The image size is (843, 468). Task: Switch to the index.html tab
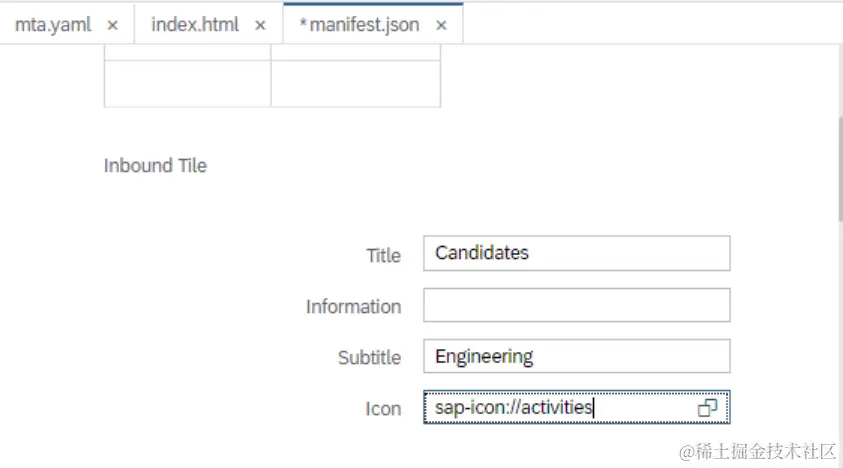point(194,25)
